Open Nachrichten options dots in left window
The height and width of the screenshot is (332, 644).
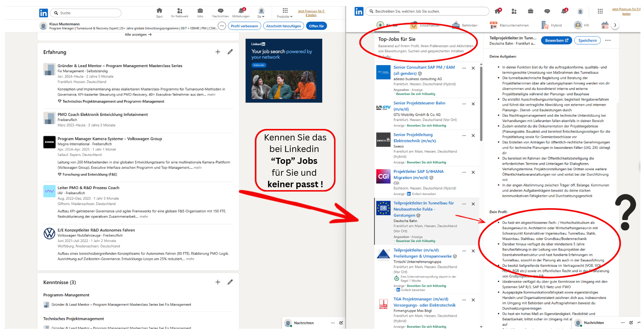pos(333,323)
